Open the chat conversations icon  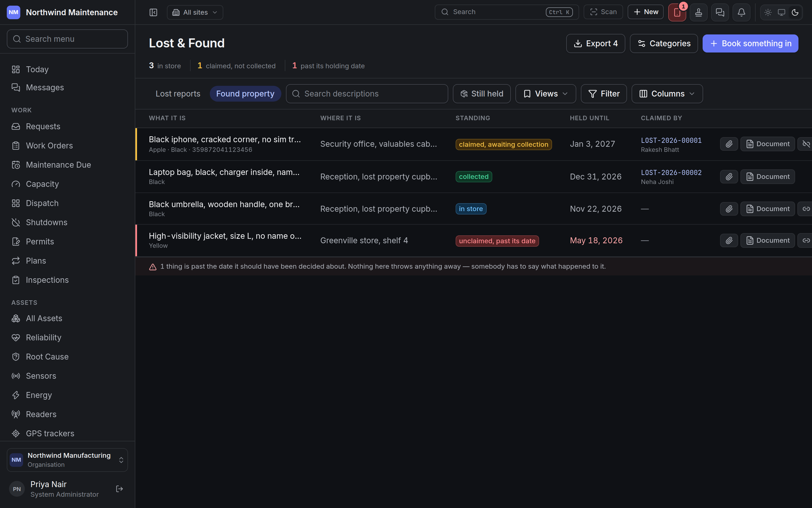(x=720, y=12)
